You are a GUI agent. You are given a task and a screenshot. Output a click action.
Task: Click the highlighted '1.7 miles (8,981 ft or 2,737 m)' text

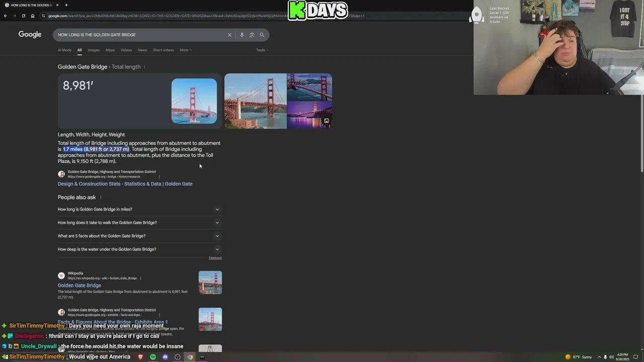[96, 149]
